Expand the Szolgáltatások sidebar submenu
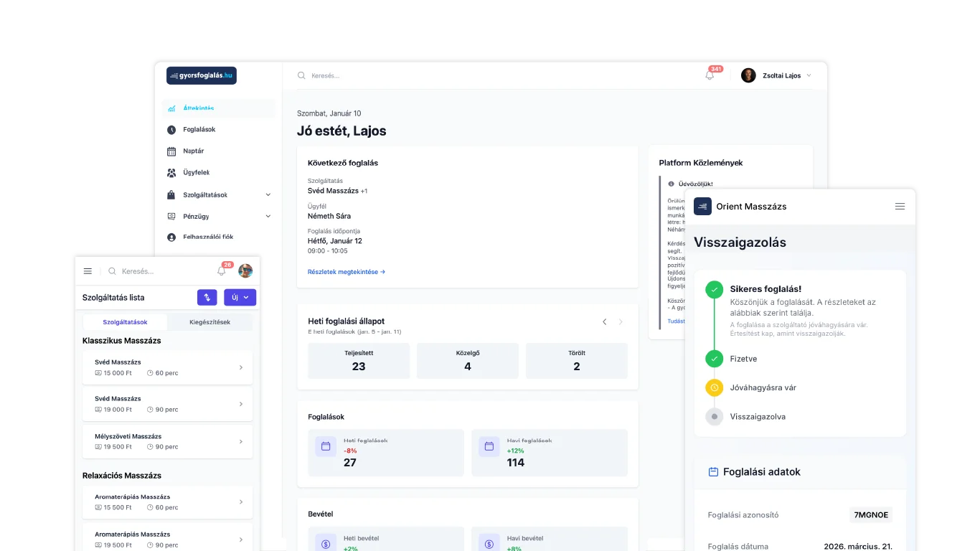Image resolution: width=980 pixels, height=551 pixels. pyautogui.click(x=268, y=195)
